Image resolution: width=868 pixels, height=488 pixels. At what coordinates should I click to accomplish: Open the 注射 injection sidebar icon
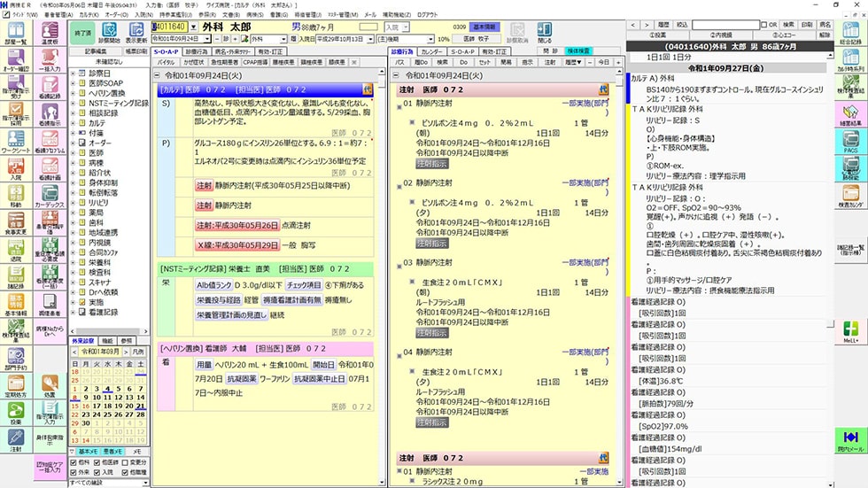tap(16, 440)
